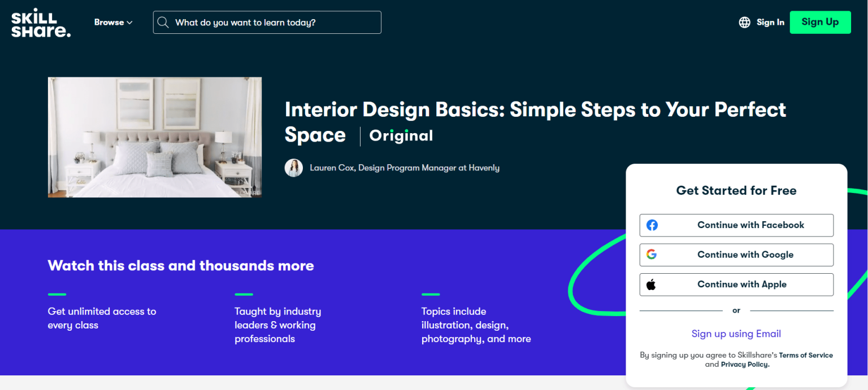Click the Browse chevron arrow
Image resolution: width=868 pixels, height=390 pixels.
tap(130, 23)
